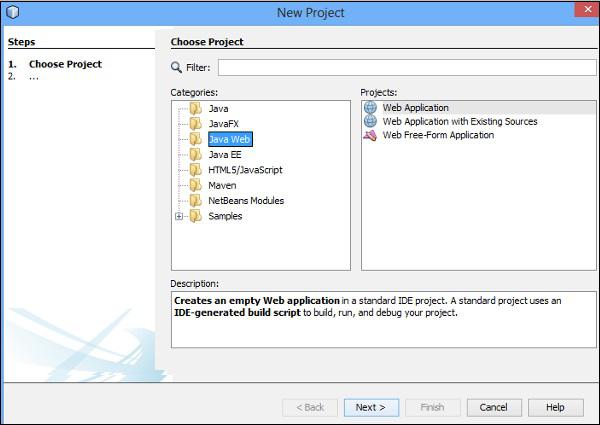Click the JavaFX folder icon
600x425 pixels.
pyautogui.click(x=195, y=123)
